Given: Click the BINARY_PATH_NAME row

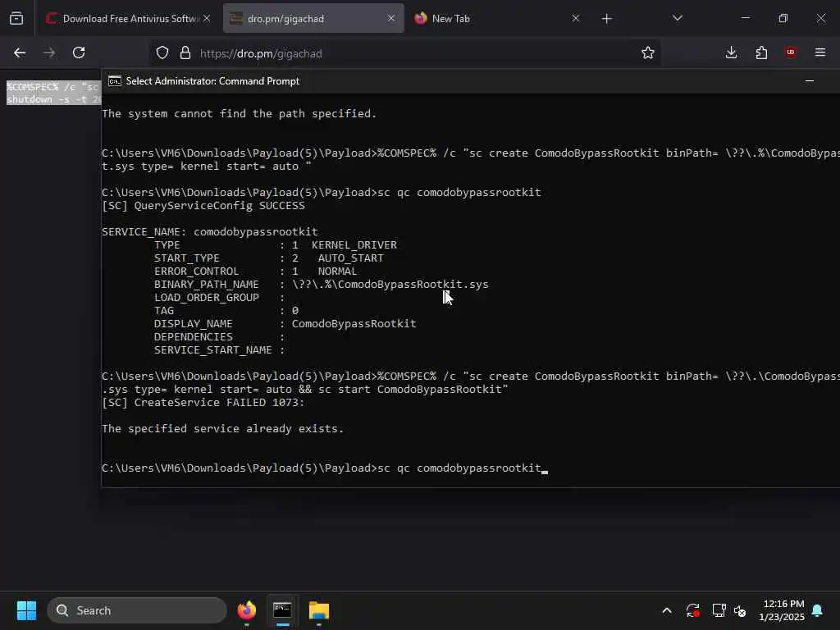Looking at the screenshot, I should click(x=322, y=285).
